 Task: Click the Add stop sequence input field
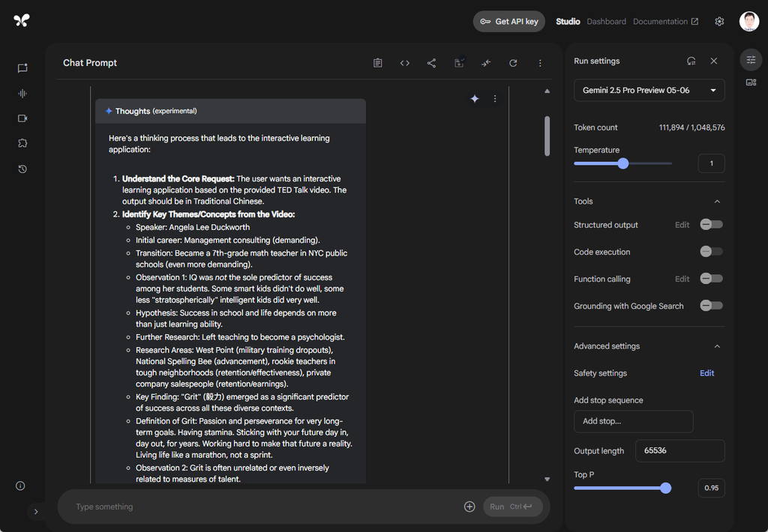[x=633, y=421]
